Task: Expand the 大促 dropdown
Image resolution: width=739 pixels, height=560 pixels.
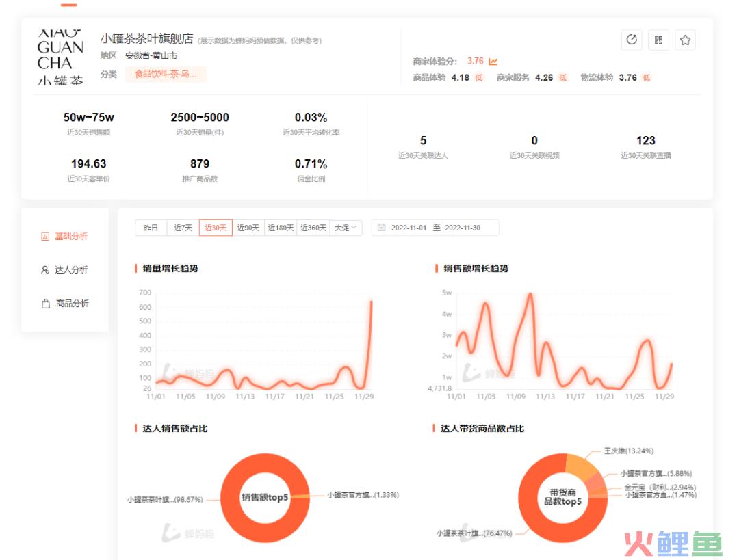Action: pos(346,228)
